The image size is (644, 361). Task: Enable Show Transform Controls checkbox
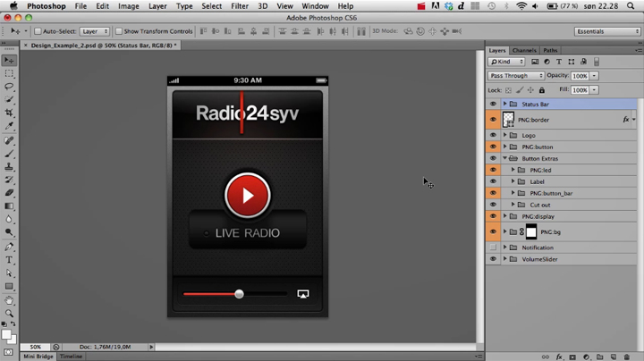pos(119,31)
